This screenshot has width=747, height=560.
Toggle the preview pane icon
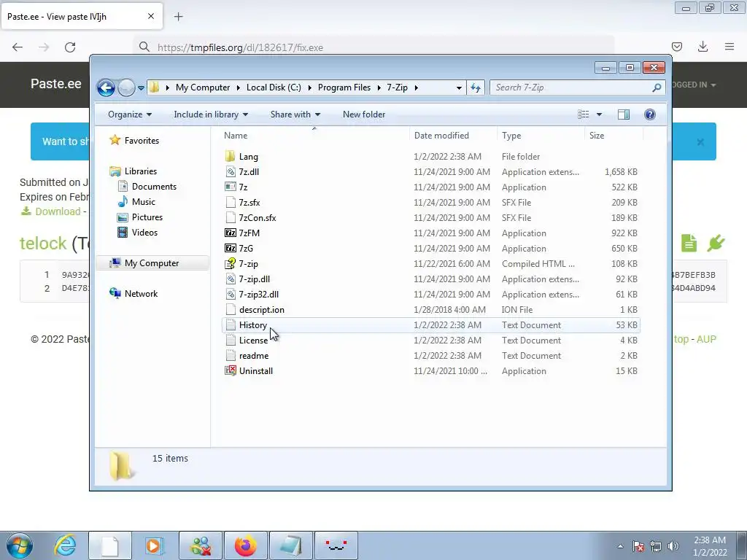click(x=624, y=114)
